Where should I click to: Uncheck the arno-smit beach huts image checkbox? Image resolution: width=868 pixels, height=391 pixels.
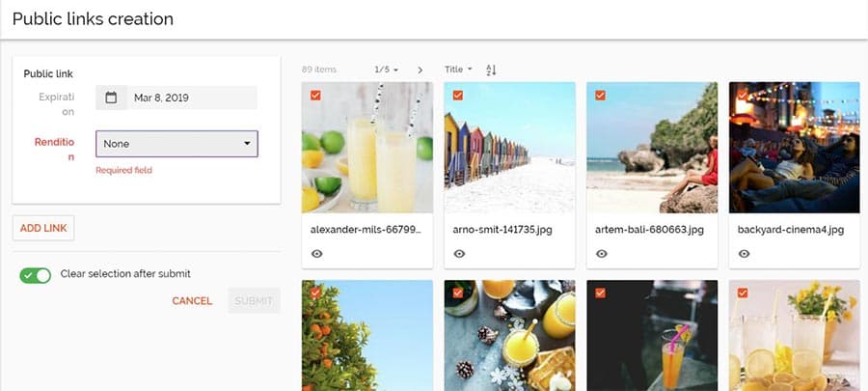coord(458,96)
